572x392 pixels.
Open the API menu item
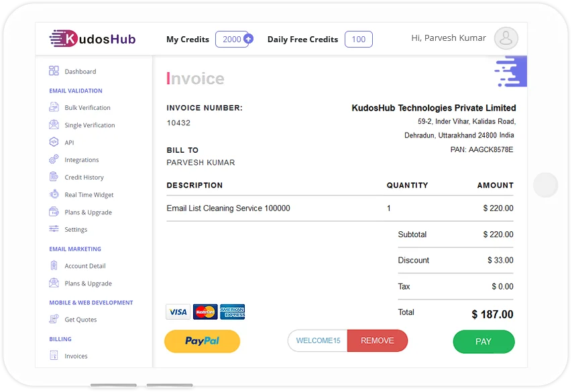69,143
